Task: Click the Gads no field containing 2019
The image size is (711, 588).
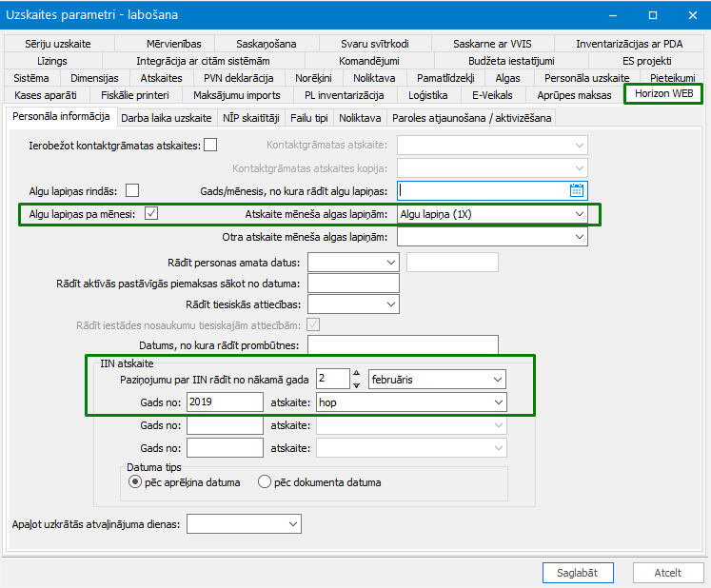Action: pyautogui.click(x=225, y=402)
